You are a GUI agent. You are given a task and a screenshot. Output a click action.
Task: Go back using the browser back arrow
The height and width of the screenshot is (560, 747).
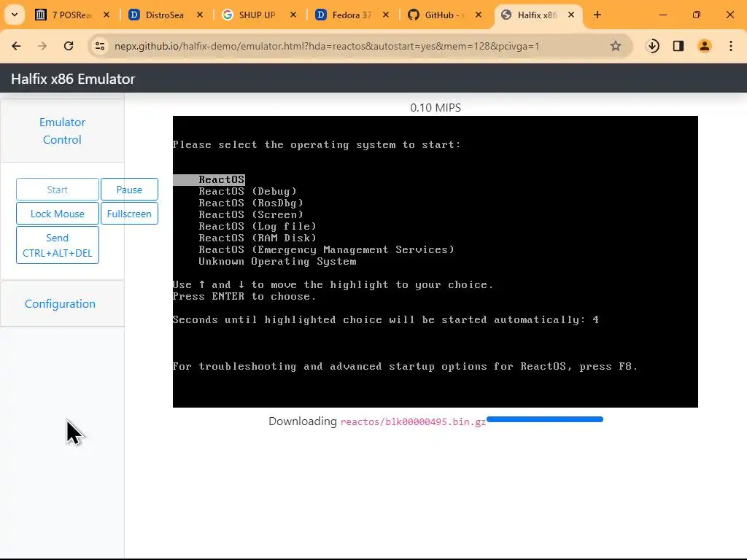click(16, 46)
